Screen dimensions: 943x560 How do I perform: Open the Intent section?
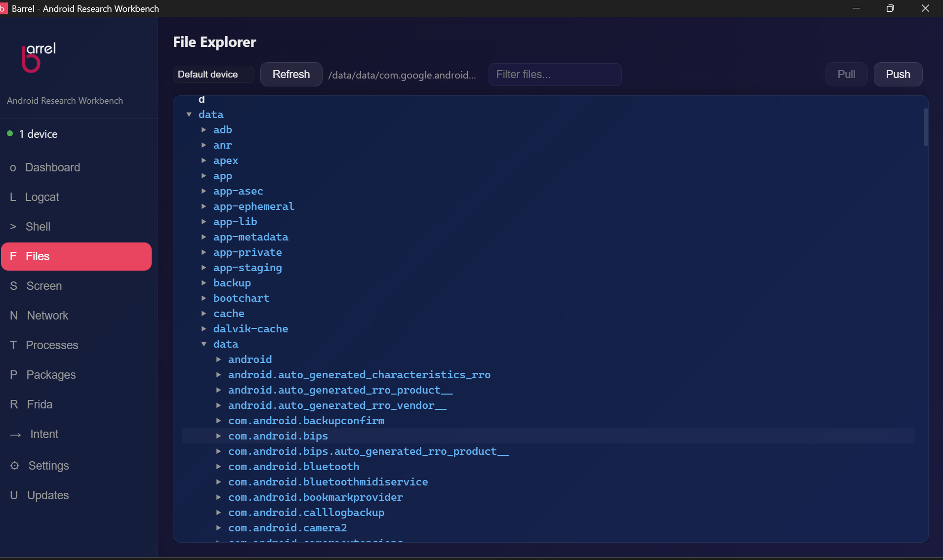click(76, 434)
